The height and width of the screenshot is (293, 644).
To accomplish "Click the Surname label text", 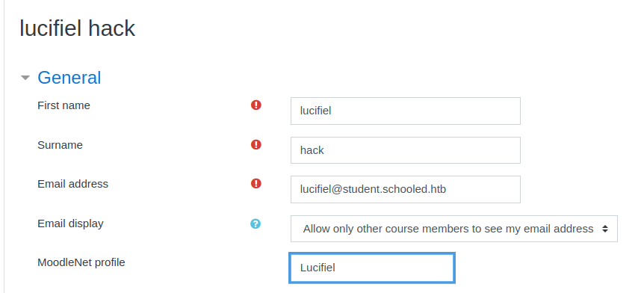I will (60, 145).
